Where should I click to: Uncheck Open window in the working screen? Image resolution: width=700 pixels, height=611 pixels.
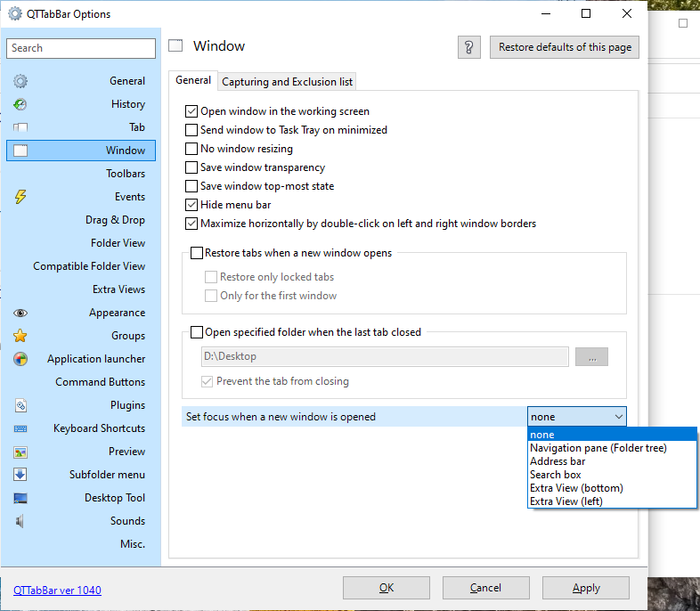(x=191, y=111)
